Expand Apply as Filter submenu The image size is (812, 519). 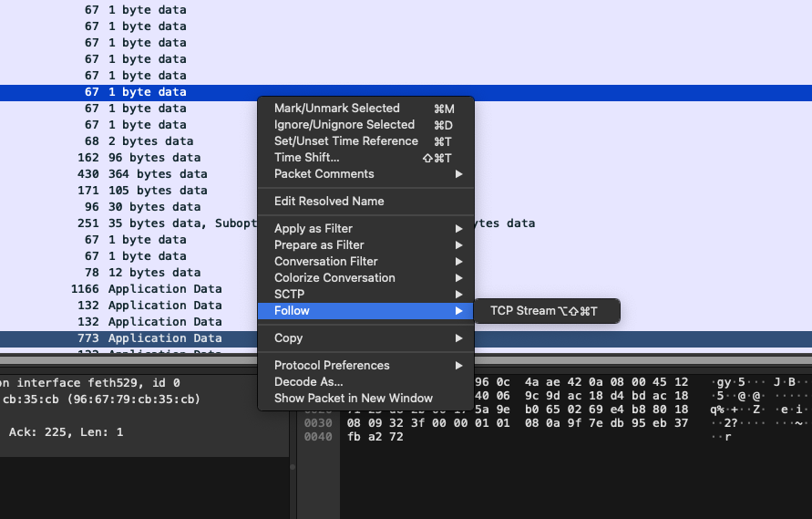313,229
